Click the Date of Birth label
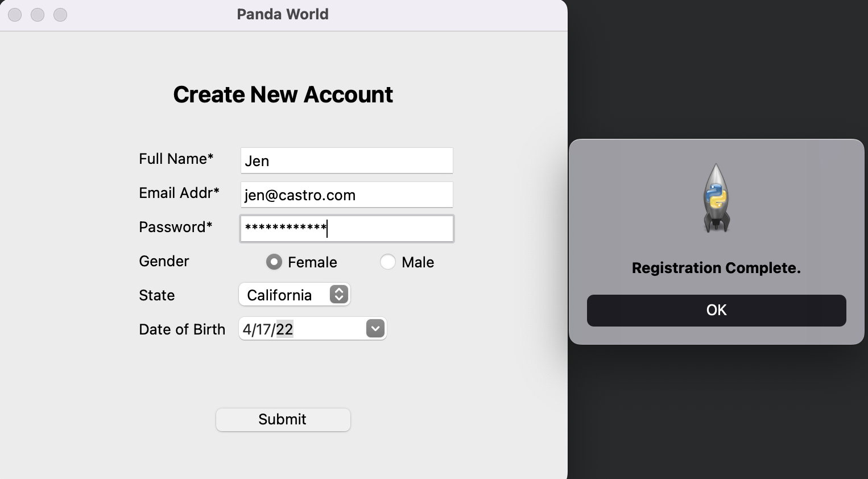 [182, 329]
